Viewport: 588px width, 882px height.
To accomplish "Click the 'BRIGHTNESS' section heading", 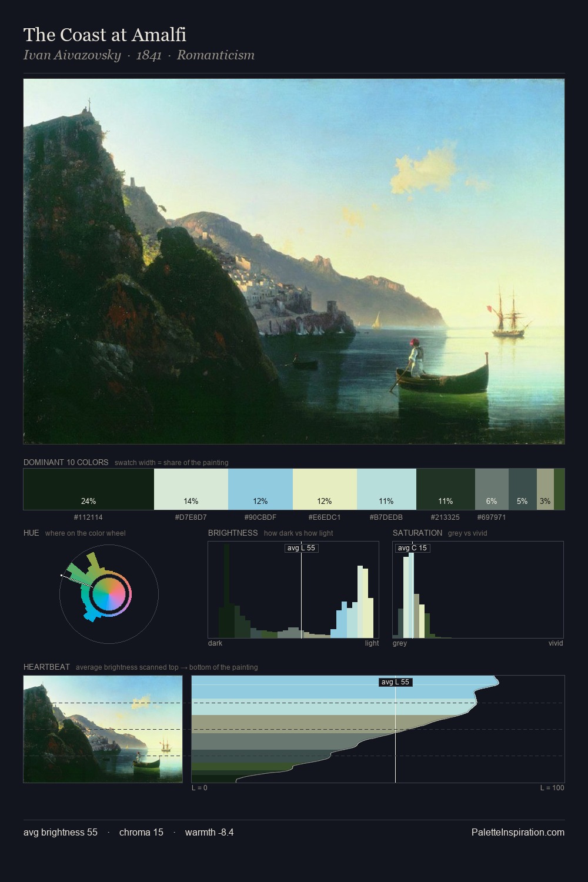I will tap(233, 533).
